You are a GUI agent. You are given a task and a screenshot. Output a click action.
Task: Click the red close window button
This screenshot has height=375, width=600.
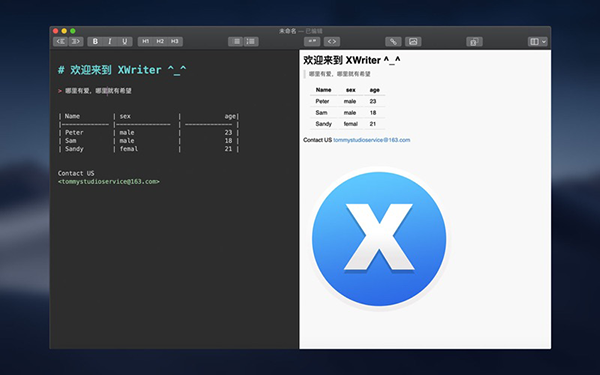pyautogui.click(x=55, y=31)
